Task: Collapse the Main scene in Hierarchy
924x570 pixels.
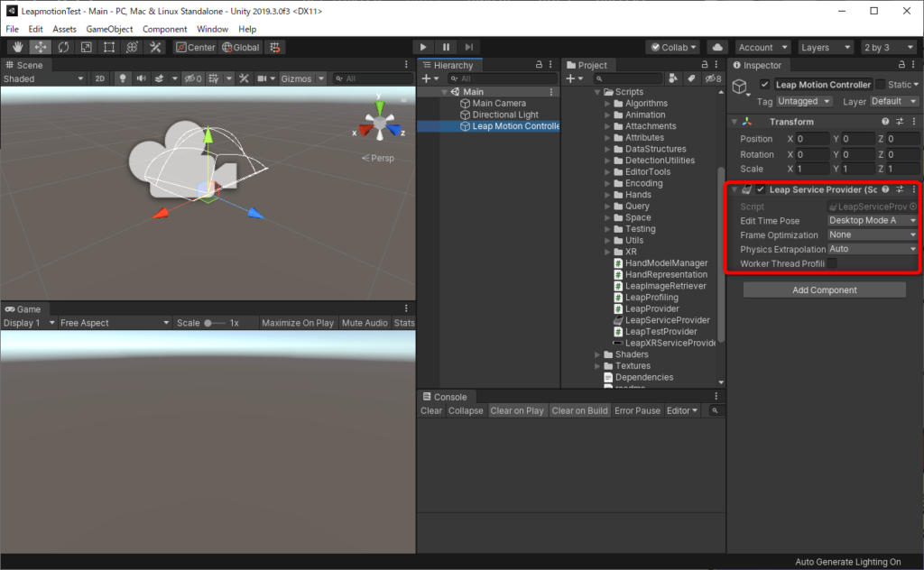Action: coord(445,92)
